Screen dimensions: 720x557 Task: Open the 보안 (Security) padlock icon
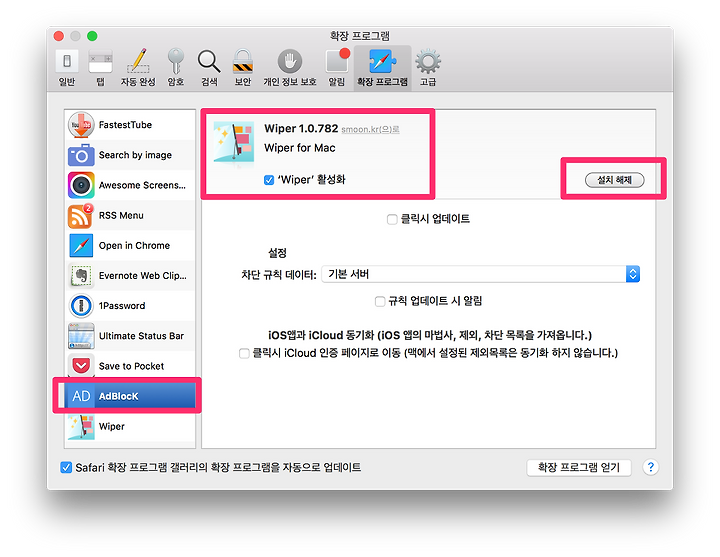tap(242, 61)
